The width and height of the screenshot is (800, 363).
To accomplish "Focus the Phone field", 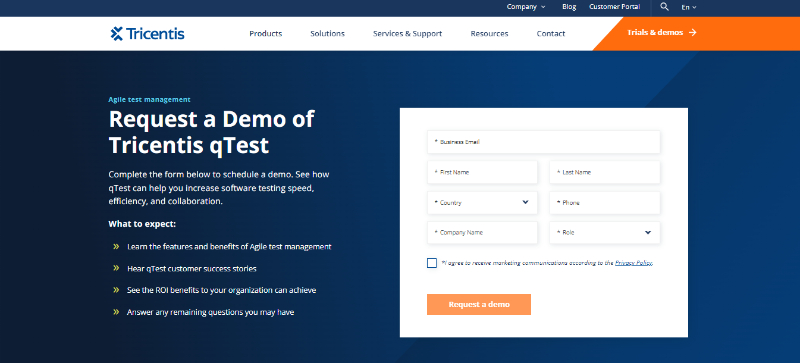I will (605, 203).
